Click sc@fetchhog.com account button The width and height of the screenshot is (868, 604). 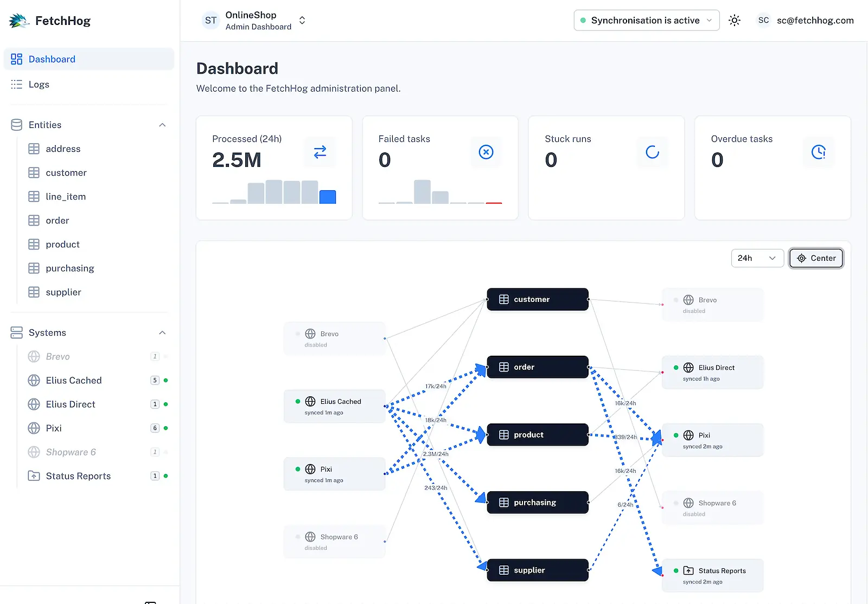coord(805,21)
